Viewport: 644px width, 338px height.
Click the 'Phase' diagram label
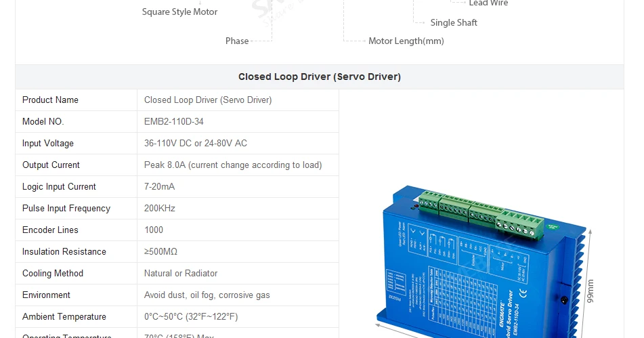tap(237, 41)
